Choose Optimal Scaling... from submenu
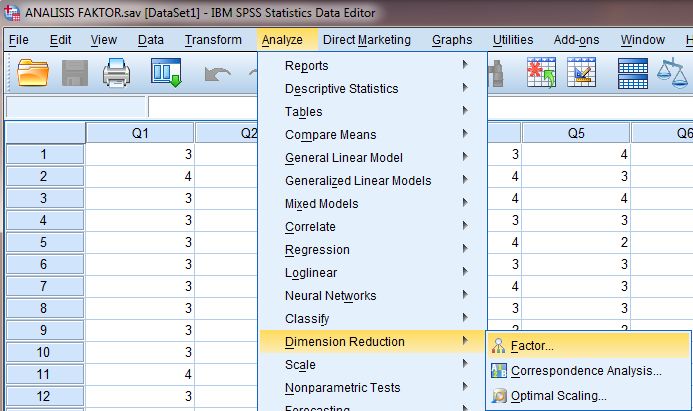This screenshot has height=411, width=693. click(588, 396)
